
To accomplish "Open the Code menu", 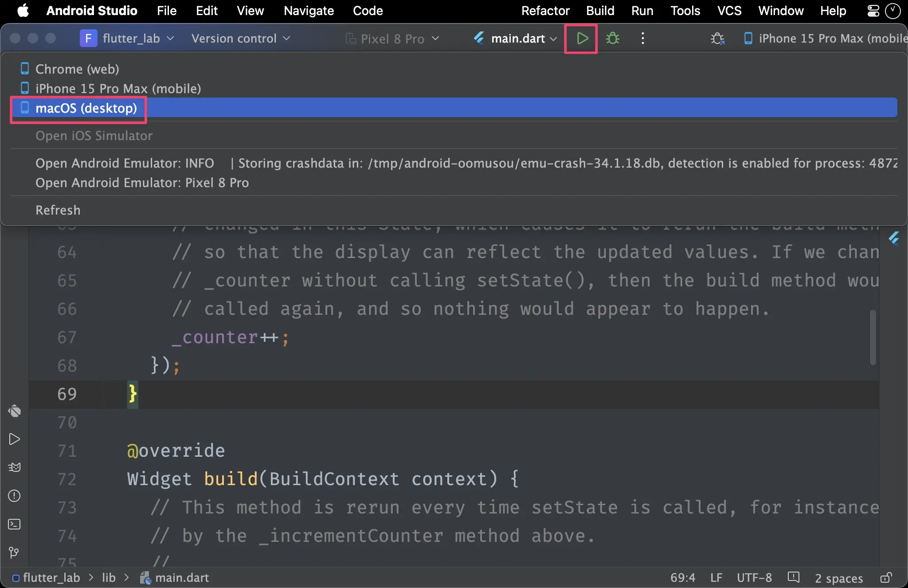I will coord(368,11).
